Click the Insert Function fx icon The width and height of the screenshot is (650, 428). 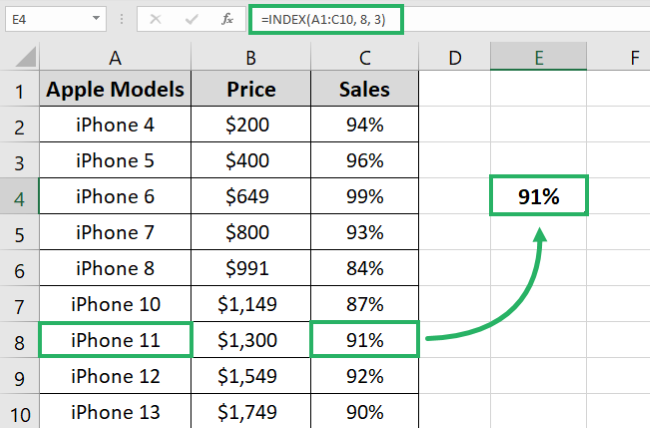tap(227, 18)
